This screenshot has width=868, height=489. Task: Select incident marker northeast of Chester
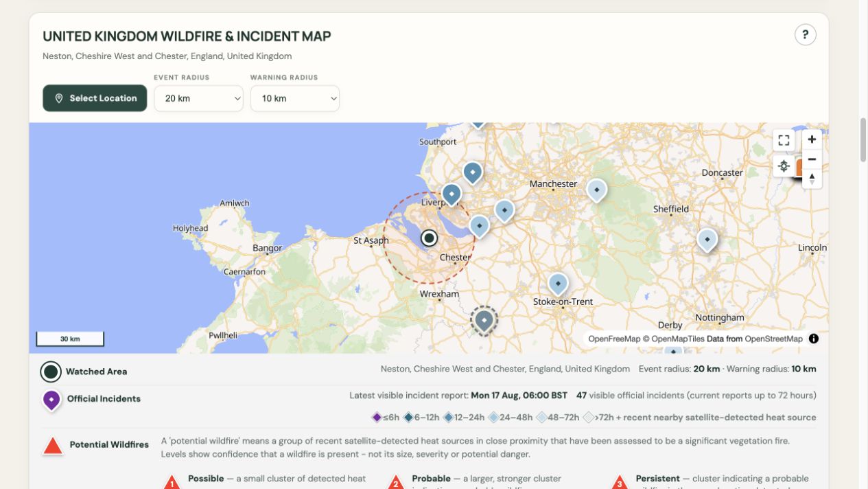479,227
